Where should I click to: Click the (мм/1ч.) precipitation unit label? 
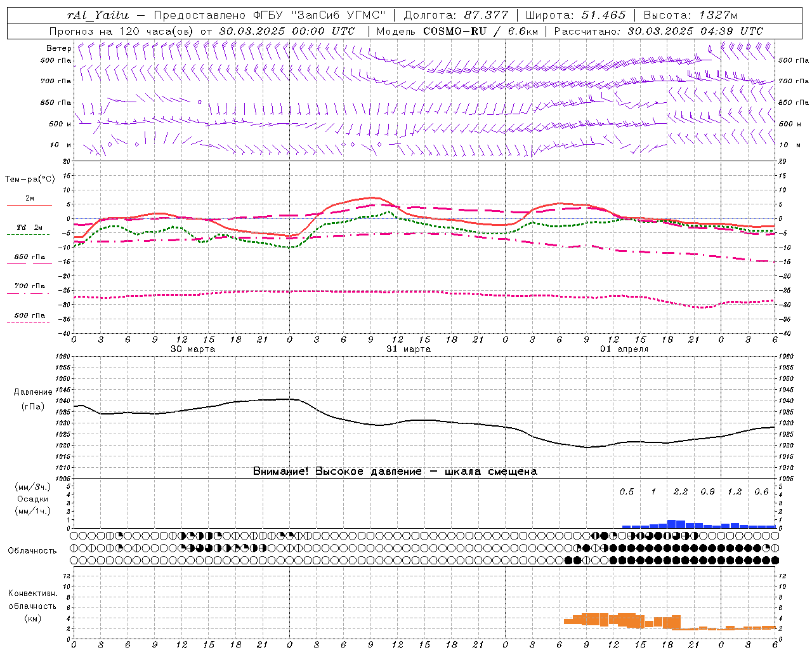[33, 511]
